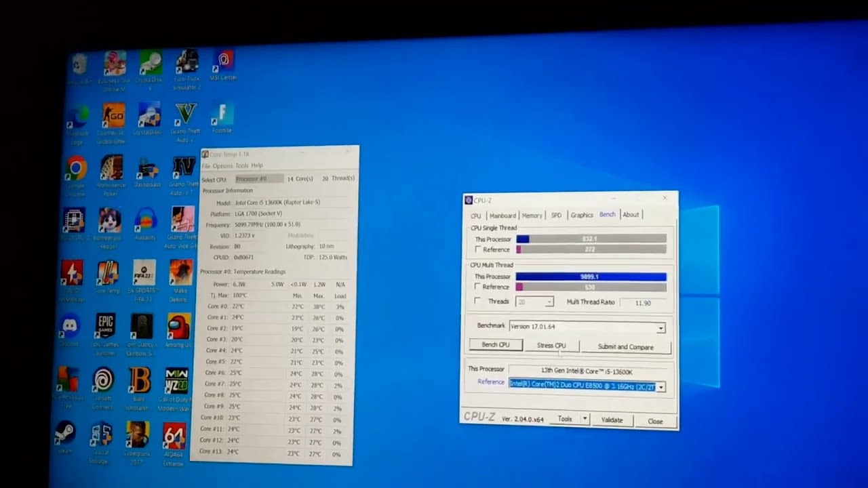Open the Options menu in Core Temp
The width and height of the screenshot is (868, 488).
[x=222, y=166]
